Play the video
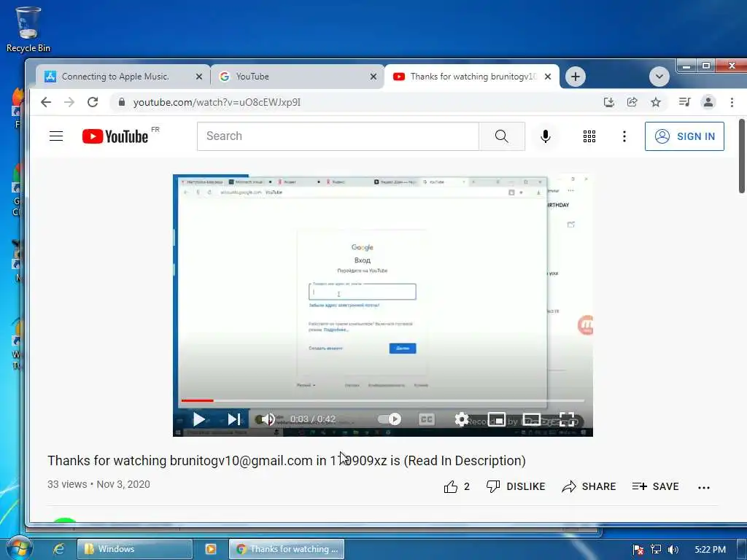Viewport: 747px width, 560px height. coord(198,419)
